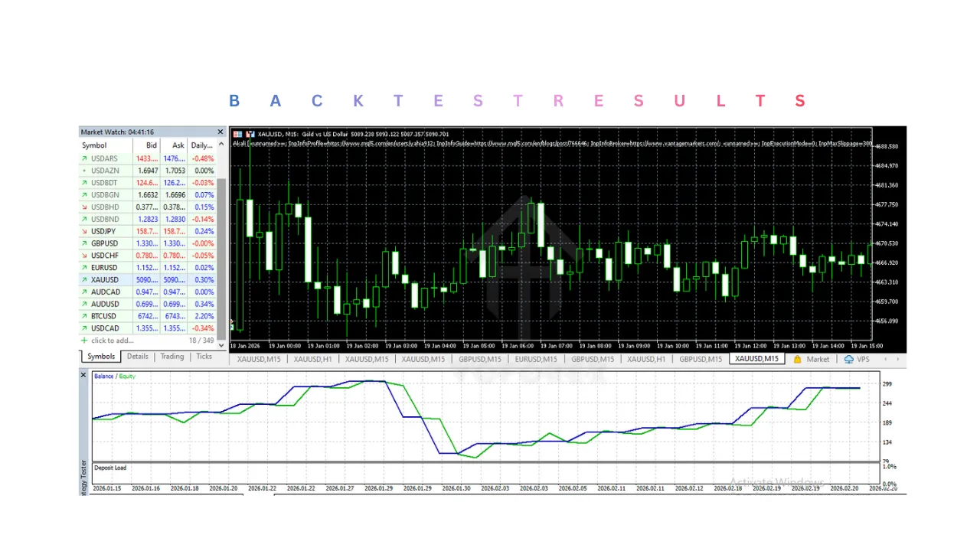Click the up arrow icon of USDARS
This screenshot has width=980, height=551.
84,158
